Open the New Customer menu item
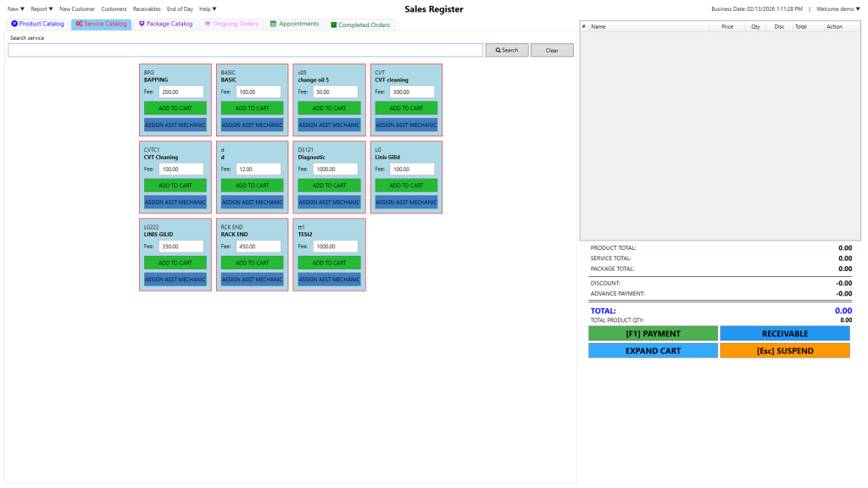Image resolution: width=868 pixels, height=488 pixels. pyautogui.click(x=77, y=8)
